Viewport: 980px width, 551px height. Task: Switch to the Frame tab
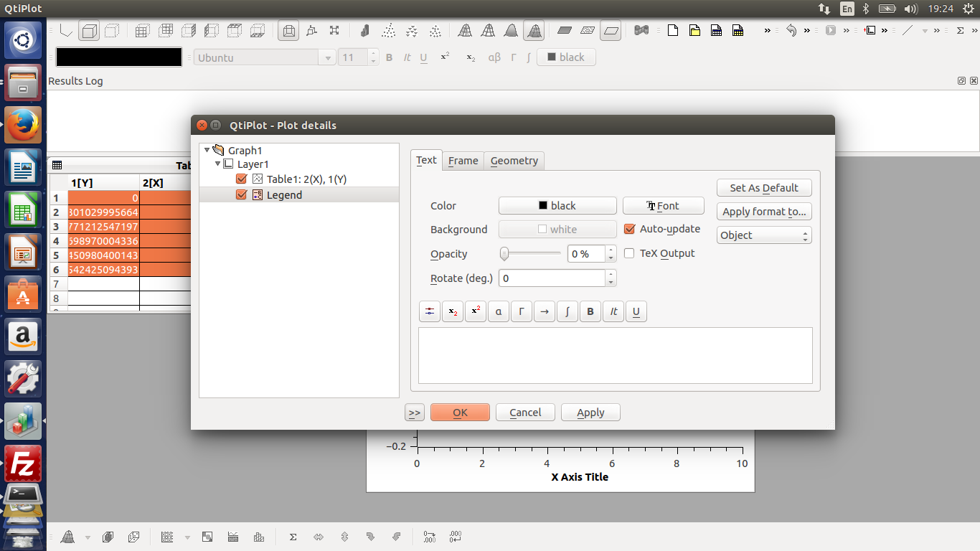pyautogui.click(x=463, y=161)
